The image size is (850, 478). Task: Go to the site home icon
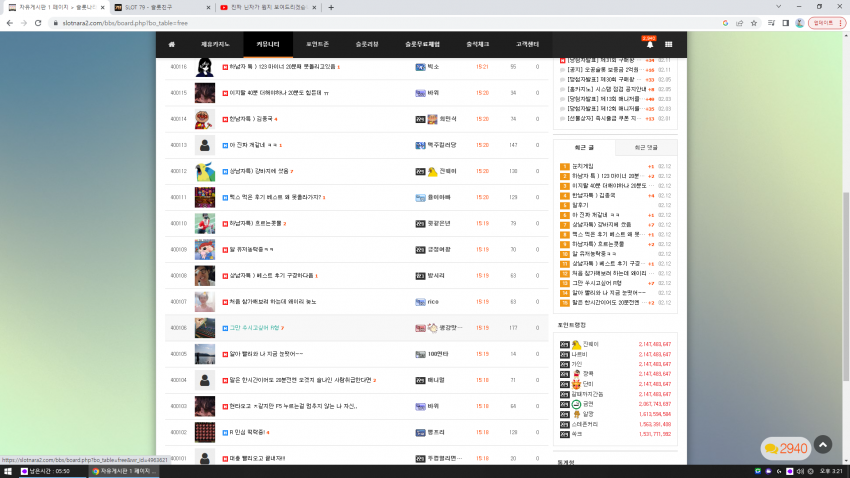172,44
